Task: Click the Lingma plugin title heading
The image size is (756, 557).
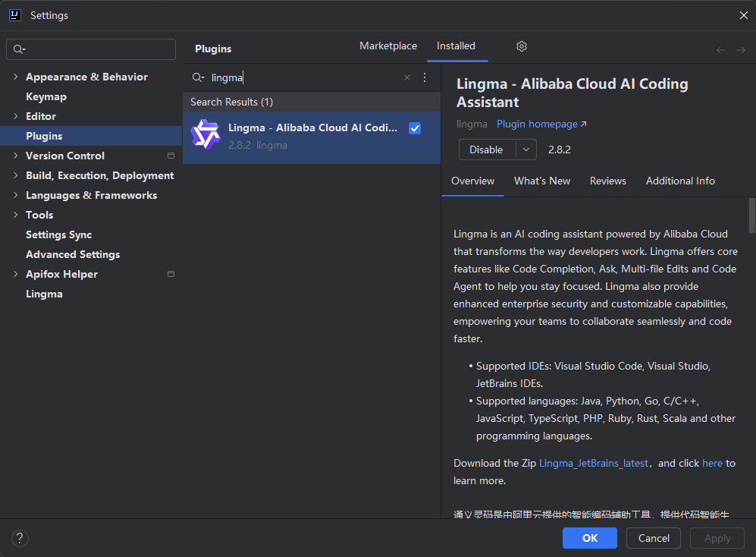Action: [572, 93]
